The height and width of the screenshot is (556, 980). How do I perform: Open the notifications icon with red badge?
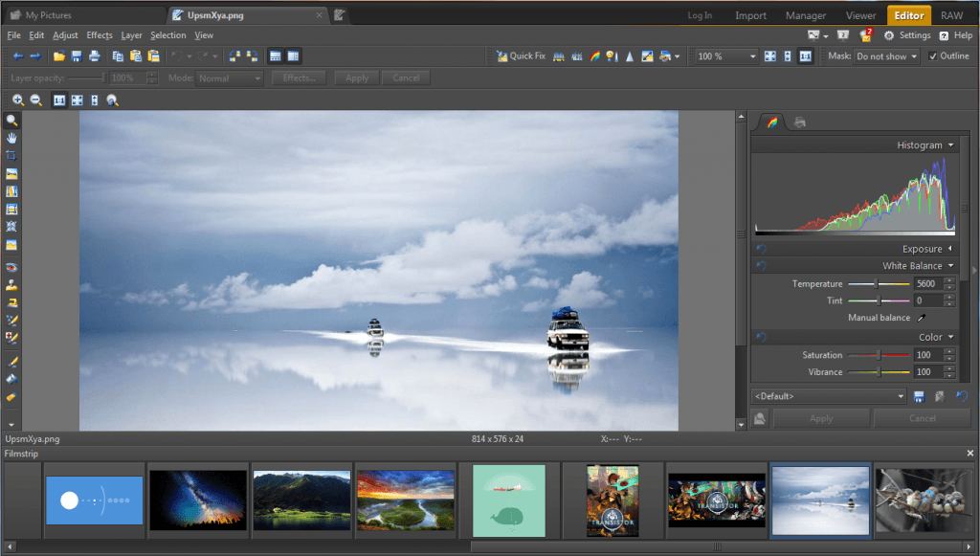pos(865,35)
